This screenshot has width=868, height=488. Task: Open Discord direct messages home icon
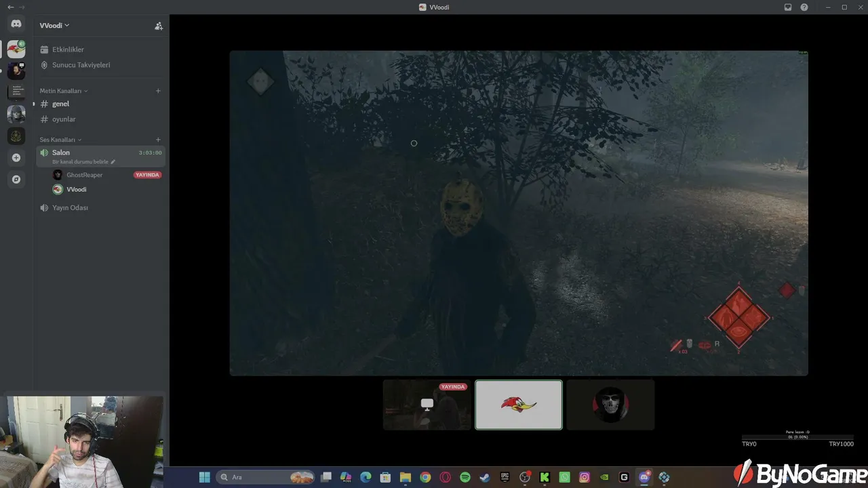tap(16, 24)
